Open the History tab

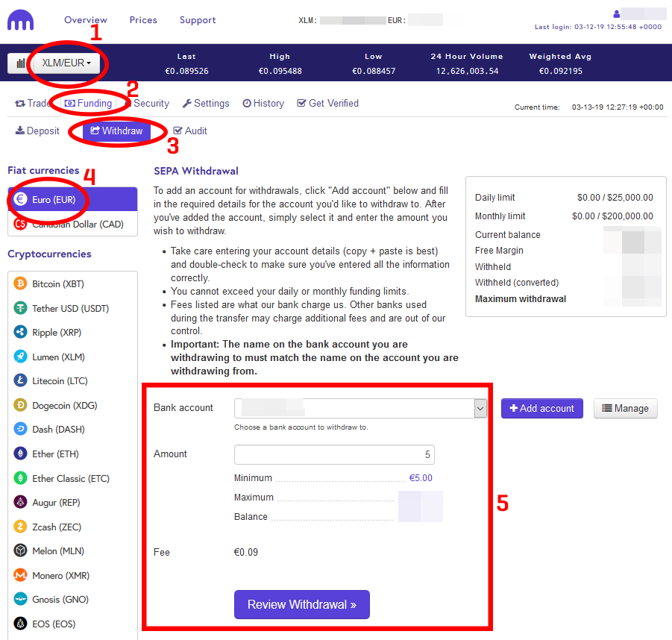coord(263,103)
